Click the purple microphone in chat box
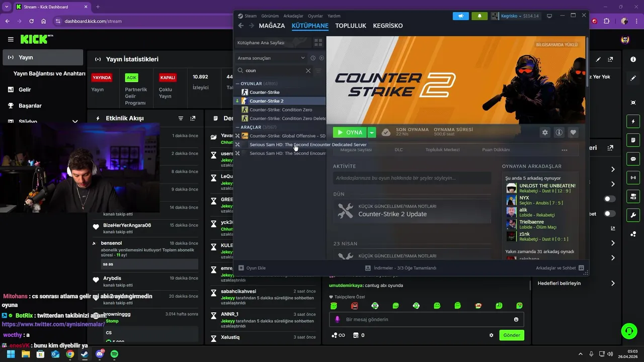The height and width of the screenshot is (362, 644). 338,319
